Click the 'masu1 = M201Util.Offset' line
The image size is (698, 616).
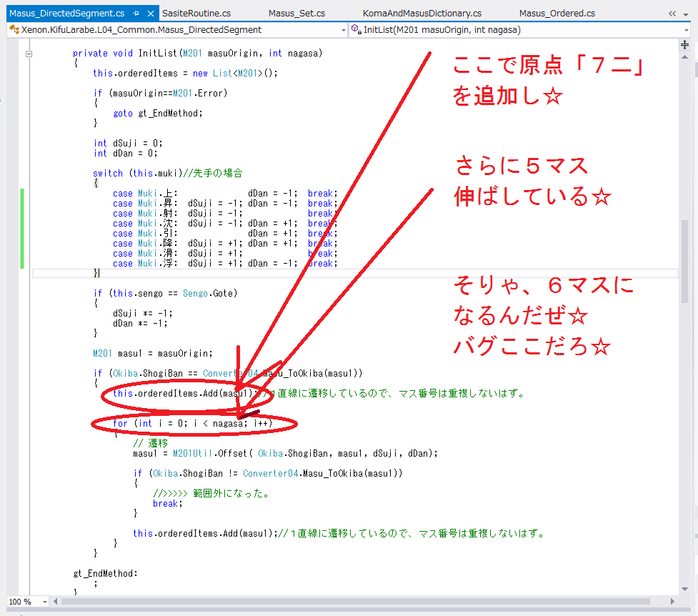(285, 453)
